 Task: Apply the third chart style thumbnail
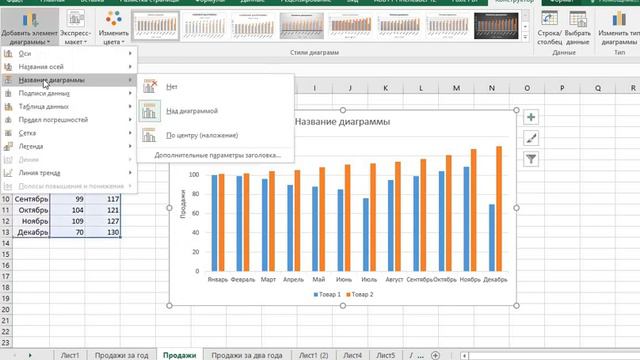(253, 26)
